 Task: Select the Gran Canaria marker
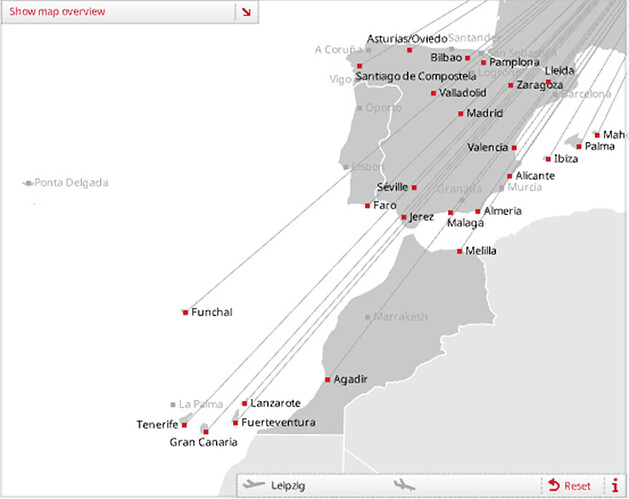205,432
